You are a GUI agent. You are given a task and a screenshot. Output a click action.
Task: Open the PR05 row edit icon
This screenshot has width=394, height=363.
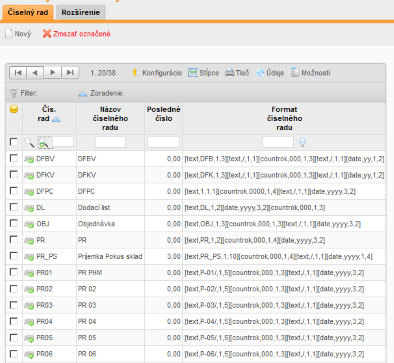pos(29,339)
